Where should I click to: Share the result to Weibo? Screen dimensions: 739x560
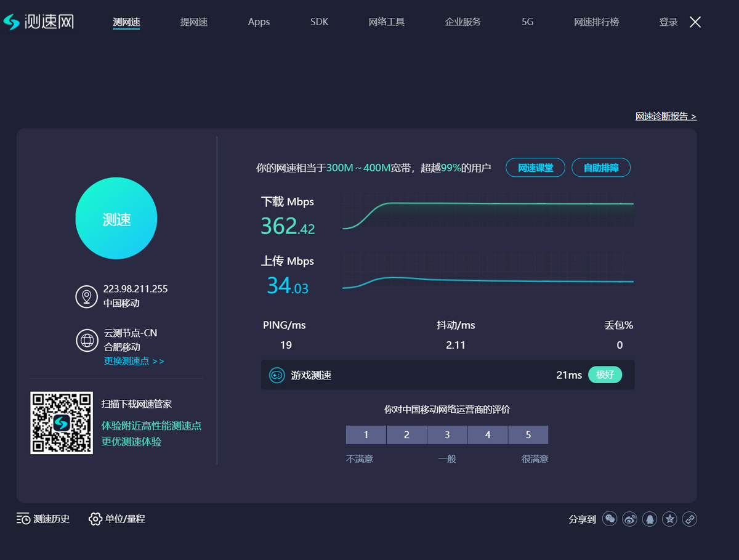[x=629, y=519]
